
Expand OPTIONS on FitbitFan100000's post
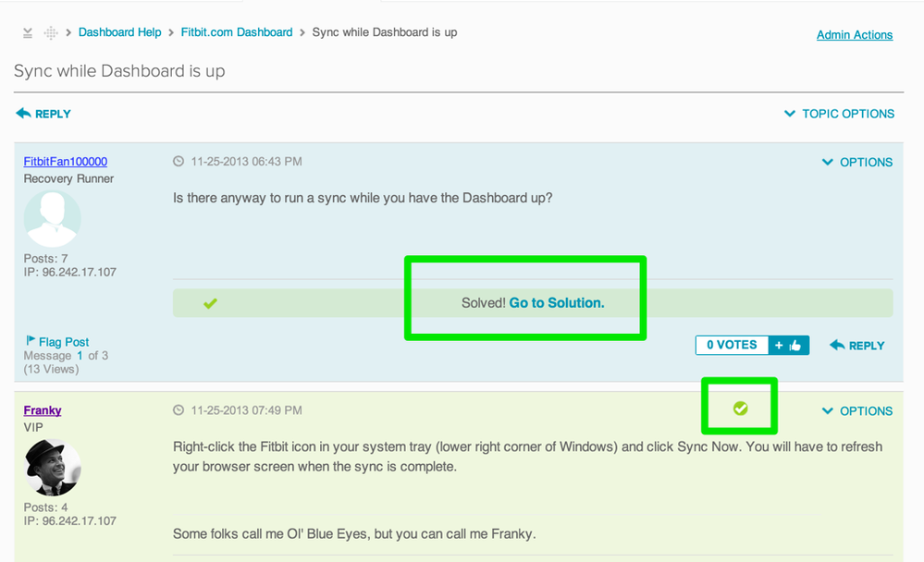click(x=857, y=162)
